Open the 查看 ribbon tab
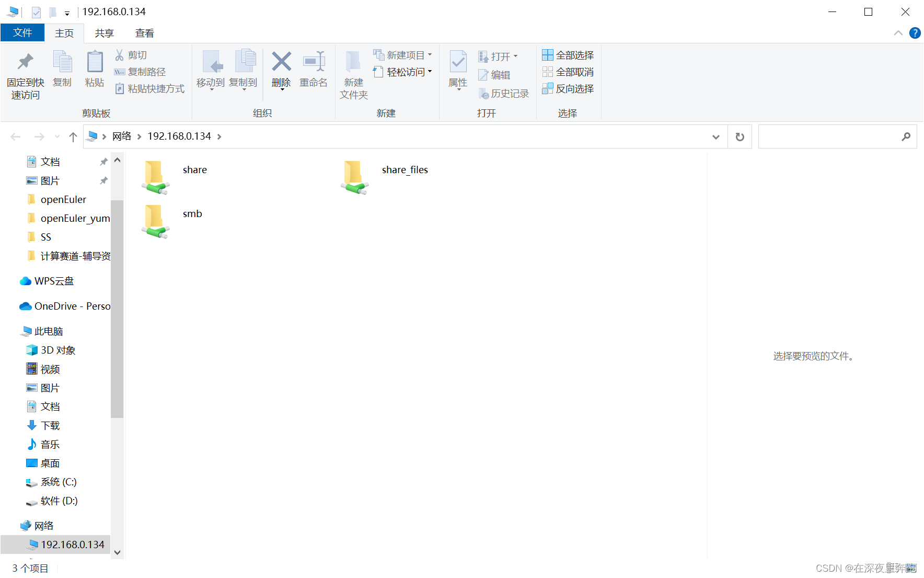924x578 pixels. [x=145, y=32]
